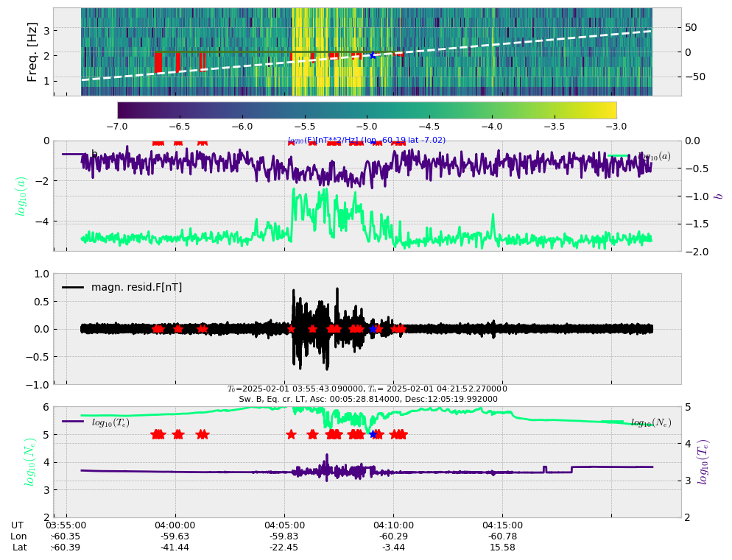Click the log10(Te) legend entry in the bottom panel
The image size is (732, 560).
[96, 422]
